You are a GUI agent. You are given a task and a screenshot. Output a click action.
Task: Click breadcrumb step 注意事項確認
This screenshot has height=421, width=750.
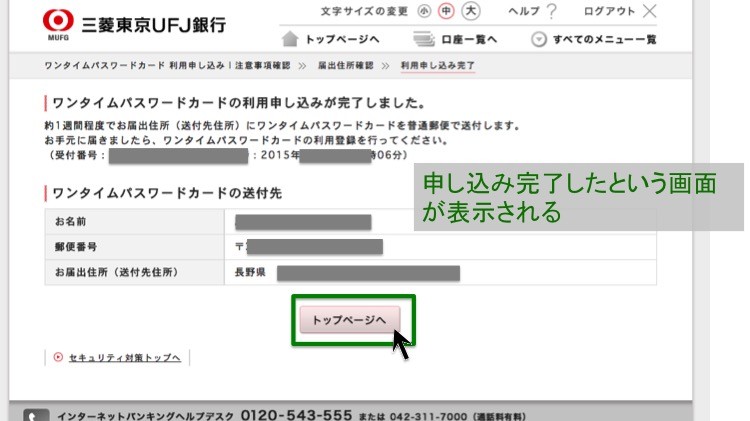(263, 66)
